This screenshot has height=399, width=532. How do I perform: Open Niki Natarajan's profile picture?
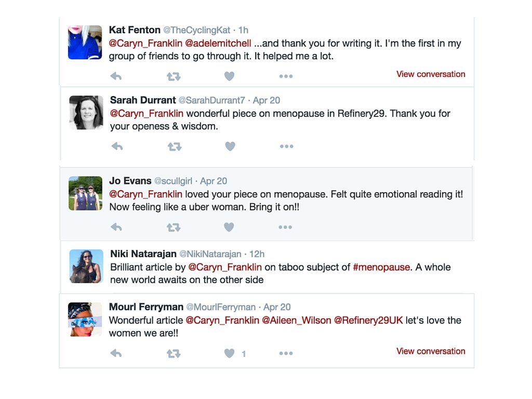click(x=86, y=267)
